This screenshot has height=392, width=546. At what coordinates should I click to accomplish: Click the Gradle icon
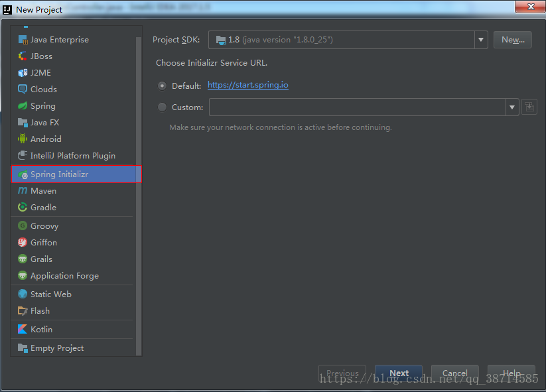(x=23, y=207)
